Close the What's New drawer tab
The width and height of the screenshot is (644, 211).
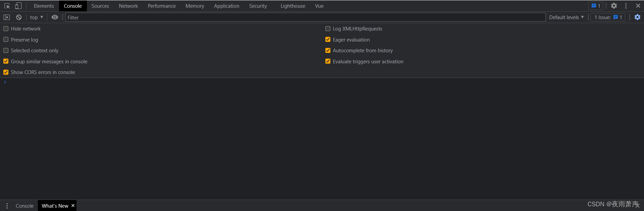coord(73,206)
